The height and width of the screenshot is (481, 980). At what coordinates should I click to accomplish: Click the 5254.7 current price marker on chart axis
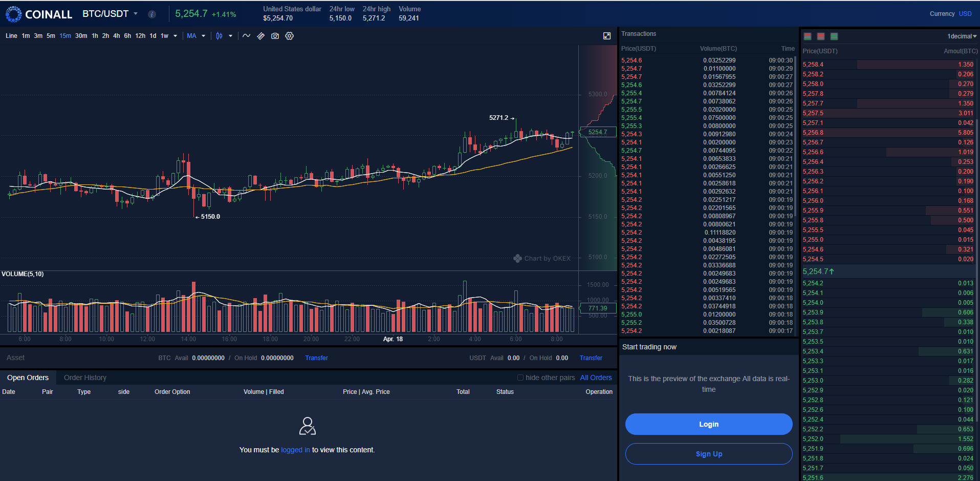[597, 132]
